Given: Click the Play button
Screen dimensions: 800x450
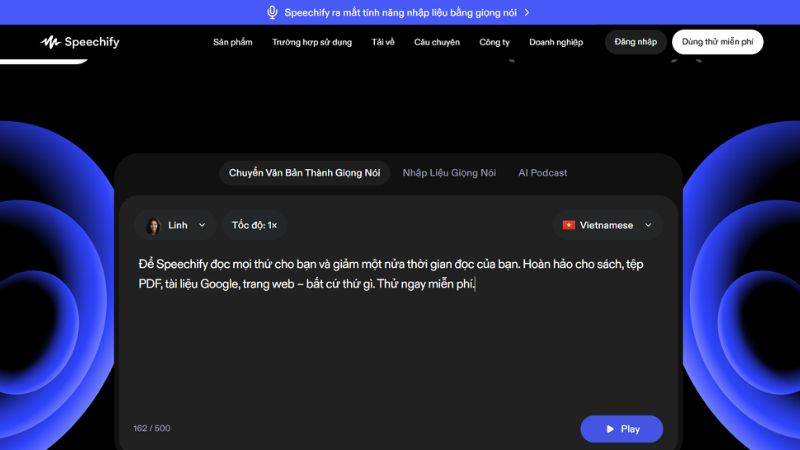Looking at the screenshot, I should tap(621, 429).
